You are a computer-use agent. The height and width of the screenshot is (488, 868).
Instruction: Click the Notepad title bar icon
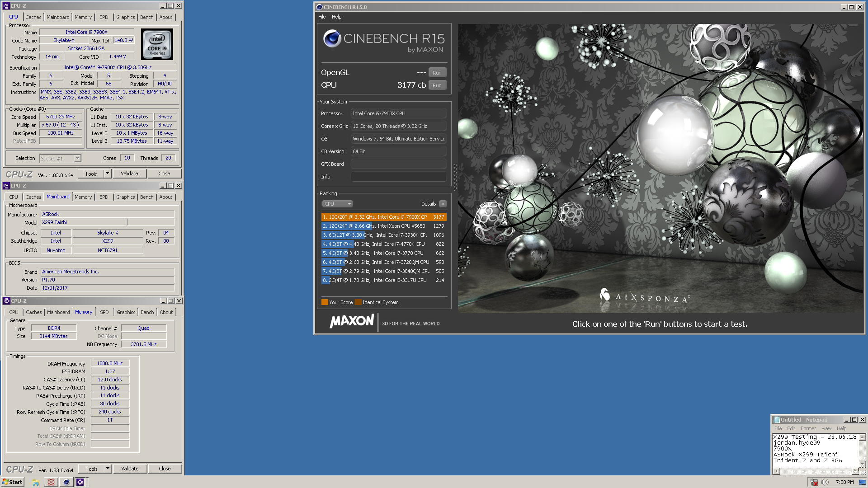[x=777, y=420]
